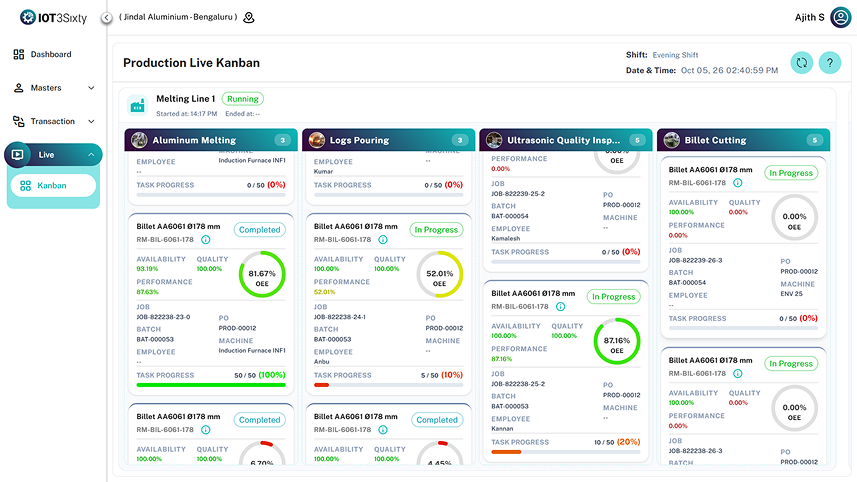Click the Ajith S username
Screen dimensions: 857x482
click(809, 17)
